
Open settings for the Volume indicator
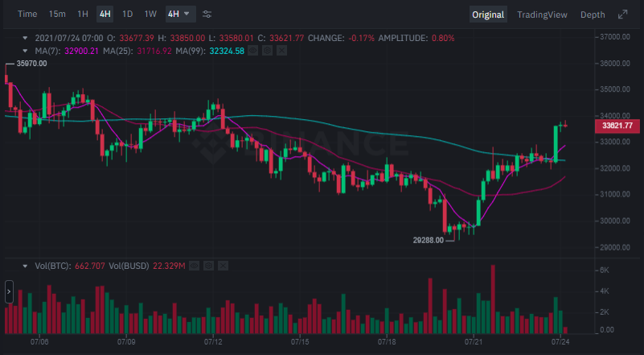[x=208, y=266]
